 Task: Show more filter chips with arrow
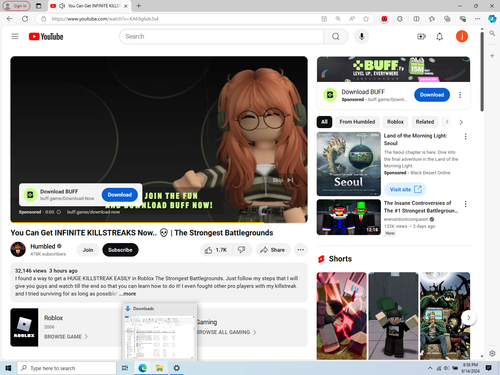461,122
